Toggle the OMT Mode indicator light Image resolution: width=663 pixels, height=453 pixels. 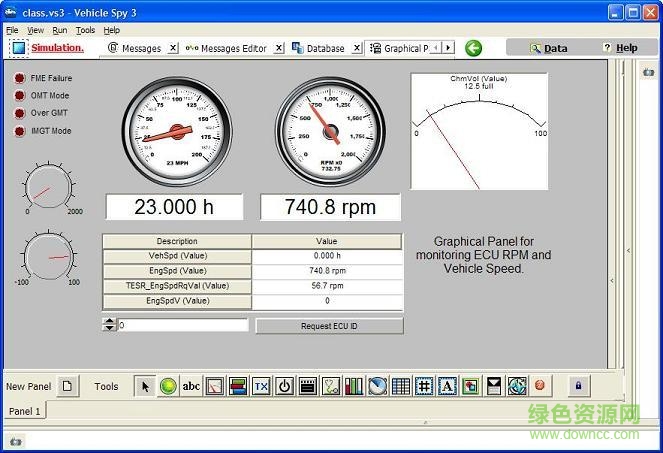19,96
